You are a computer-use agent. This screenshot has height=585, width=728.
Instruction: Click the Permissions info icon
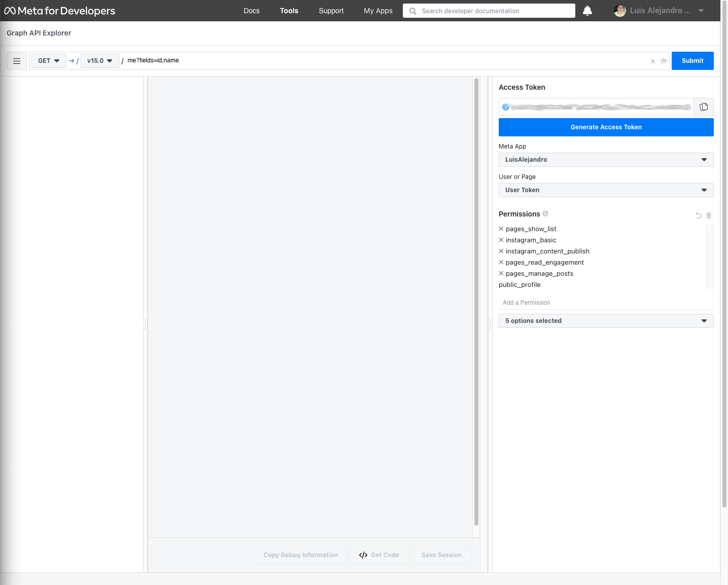tap(545, 213)
